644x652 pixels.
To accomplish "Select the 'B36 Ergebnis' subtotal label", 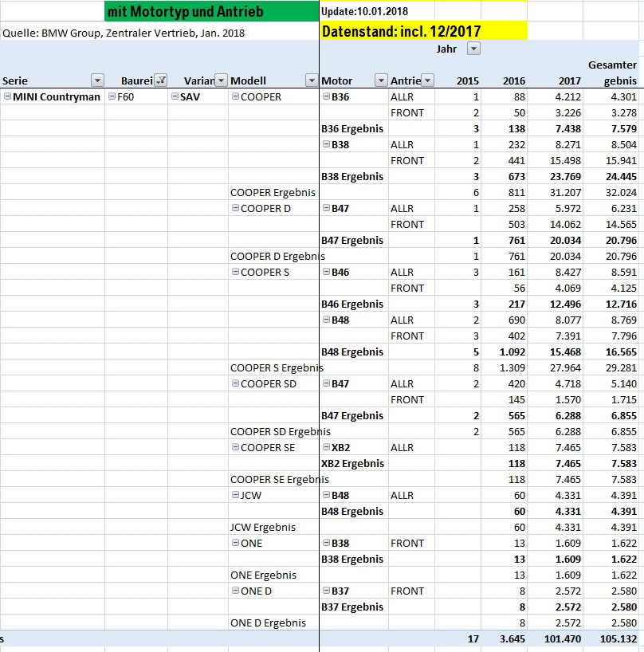I will coord(352,129).
